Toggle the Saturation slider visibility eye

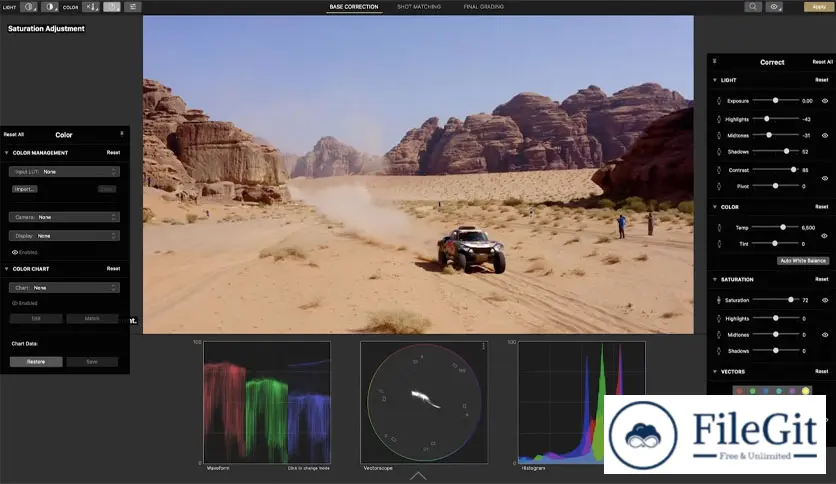pyautogui.click(x=825, y=300)
